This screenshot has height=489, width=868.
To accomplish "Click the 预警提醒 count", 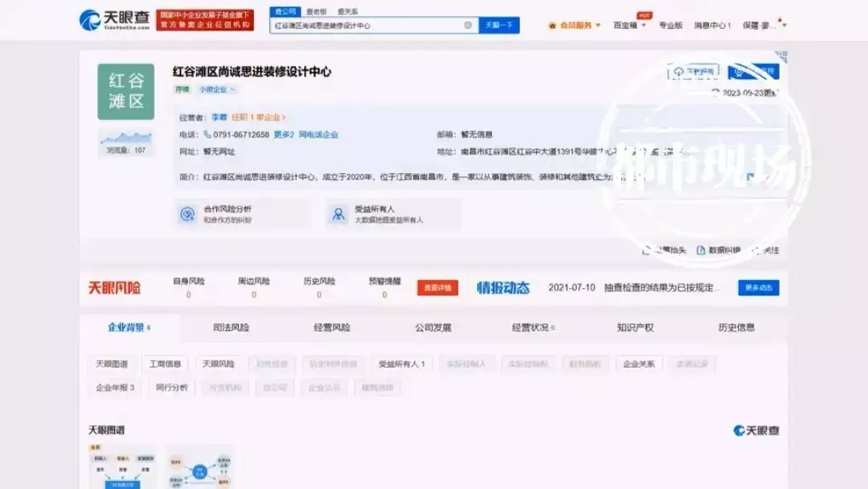I will [x=385, y=294].
